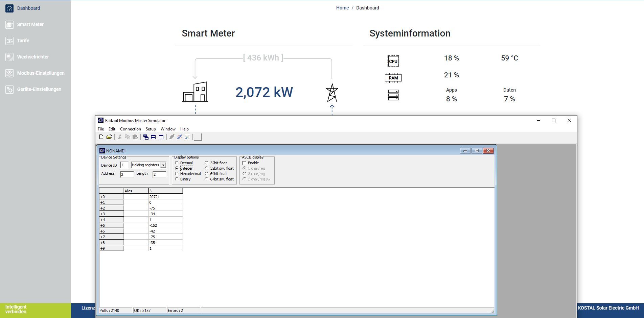The image size is (644, 318).
Task: Click the Cascade windows toolbar icon
Action: click(x=146, y=137)
